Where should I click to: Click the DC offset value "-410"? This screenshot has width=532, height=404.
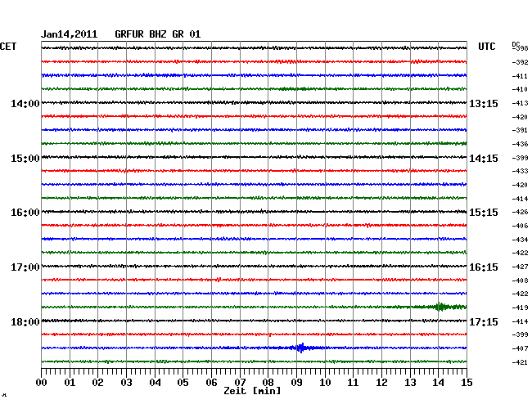pos(520,89)
